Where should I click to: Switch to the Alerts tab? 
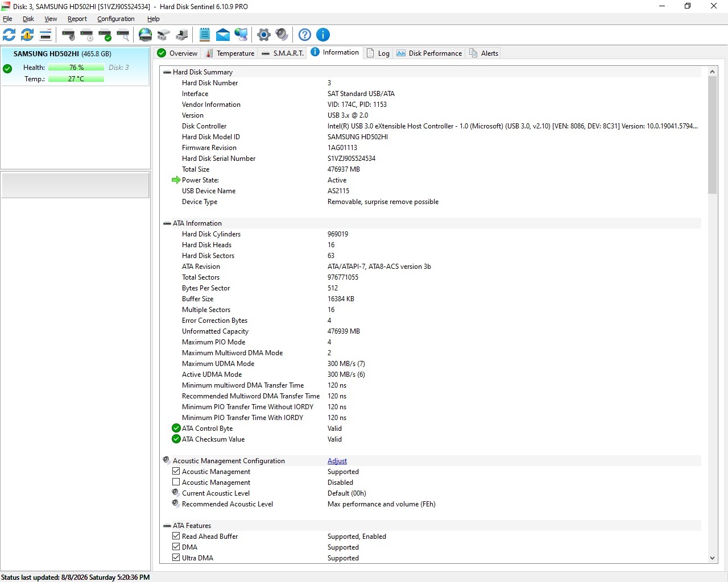tap(484, 53)
